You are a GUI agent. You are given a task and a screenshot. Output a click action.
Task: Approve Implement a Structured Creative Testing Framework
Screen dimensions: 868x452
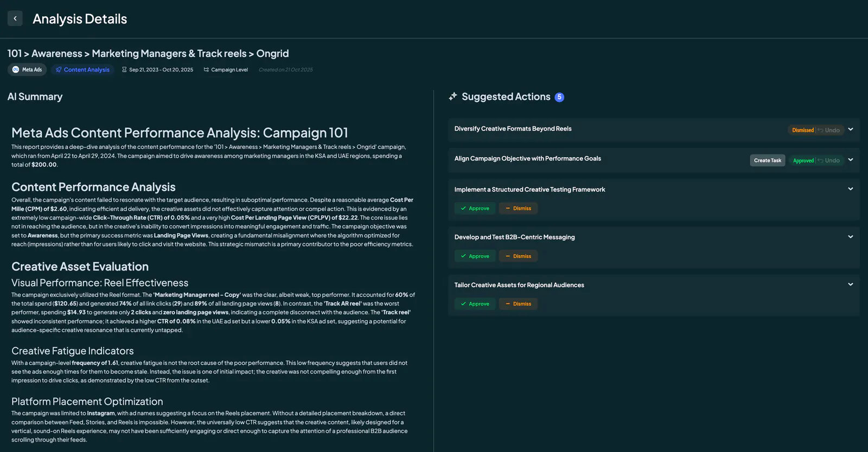point(475,208)
